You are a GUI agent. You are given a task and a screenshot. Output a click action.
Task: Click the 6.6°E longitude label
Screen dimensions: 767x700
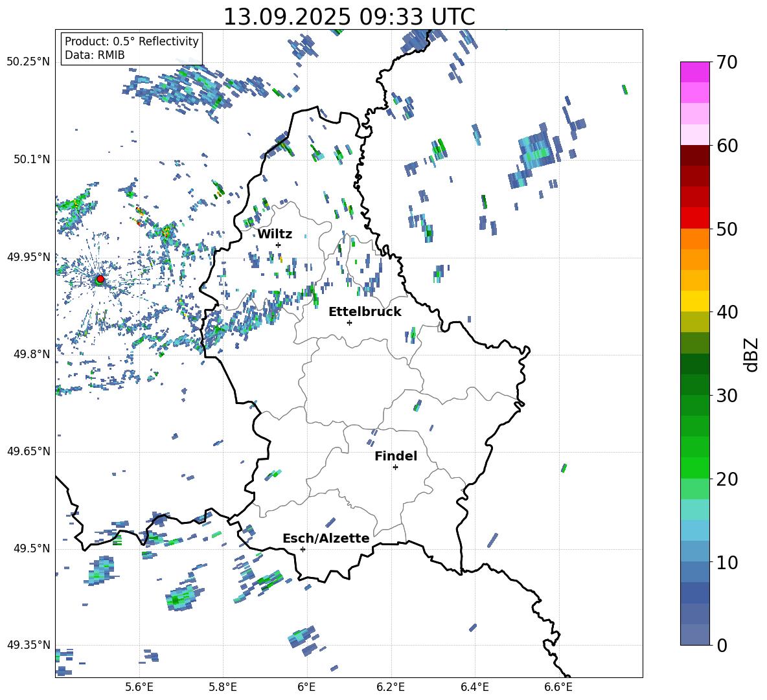tap(558, 687)
